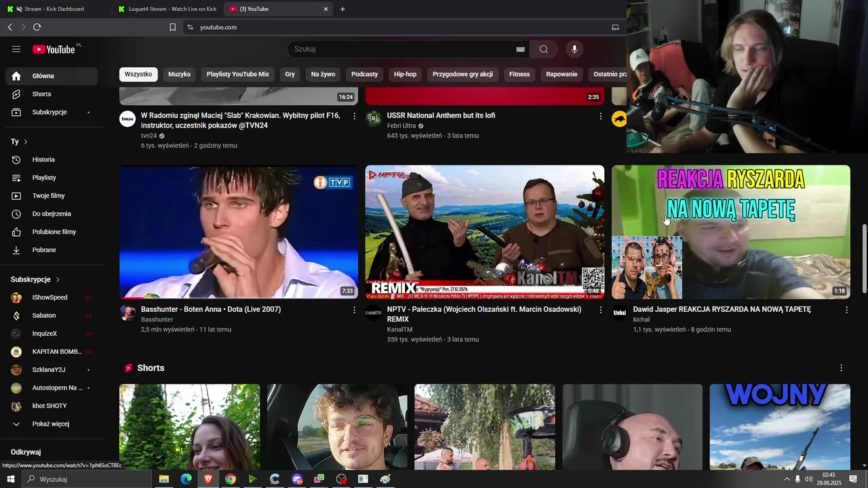The width and height of the screenshot is (868, 488).
Task: Play Reakcja Ryszarda na nową tapetę thumbnail
Action: click(x=731, y=232)
